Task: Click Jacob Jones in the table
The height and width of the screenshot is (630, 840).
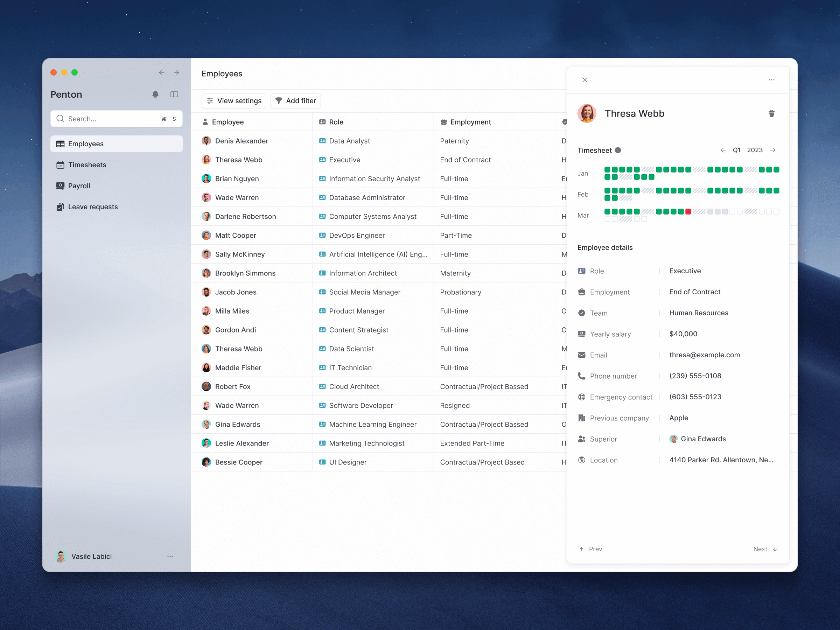Action: (236, 292)
